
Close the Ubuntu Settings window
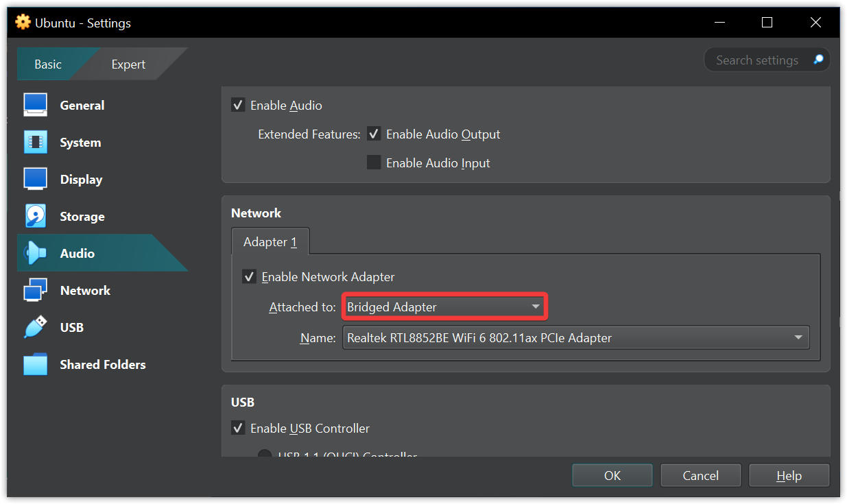pos(815,23)
